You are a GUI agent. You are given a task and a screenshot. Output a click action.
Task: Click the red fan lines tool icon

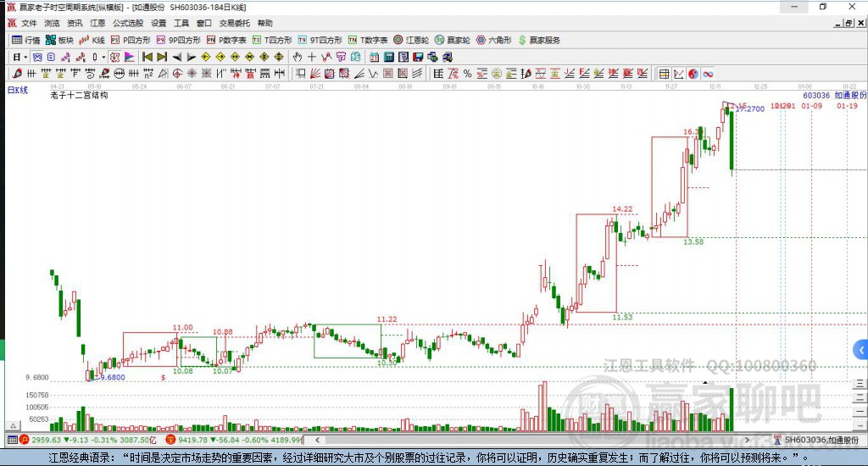[x=315, y=74]
